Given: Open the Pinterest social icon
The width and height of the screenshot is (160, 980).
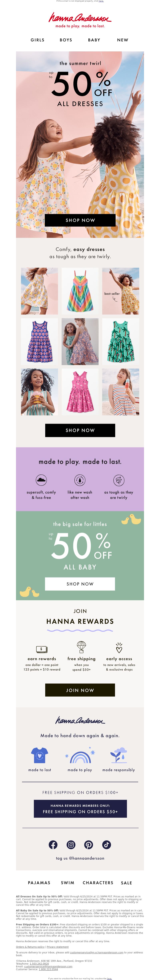Looking at the screenshot, I should pos(89,845).
